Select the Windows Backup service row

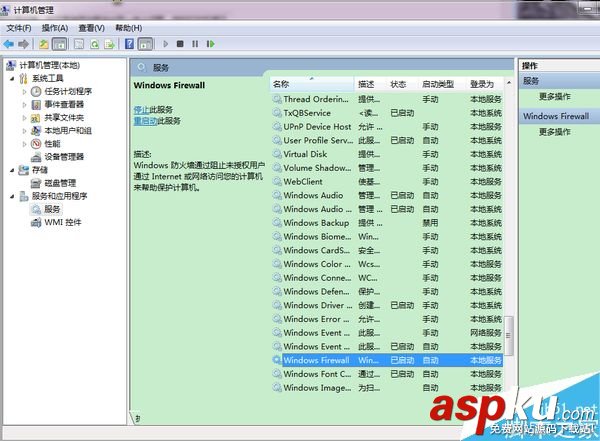point(387,223)
